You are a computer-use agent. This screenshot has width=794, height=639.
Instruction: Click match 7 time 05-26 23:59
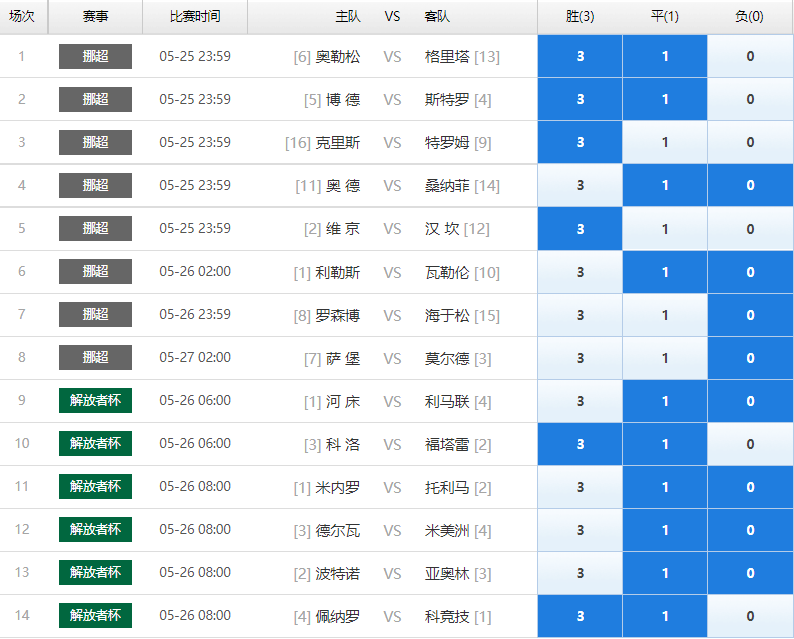pyautogui.click(x=195, y=314)
